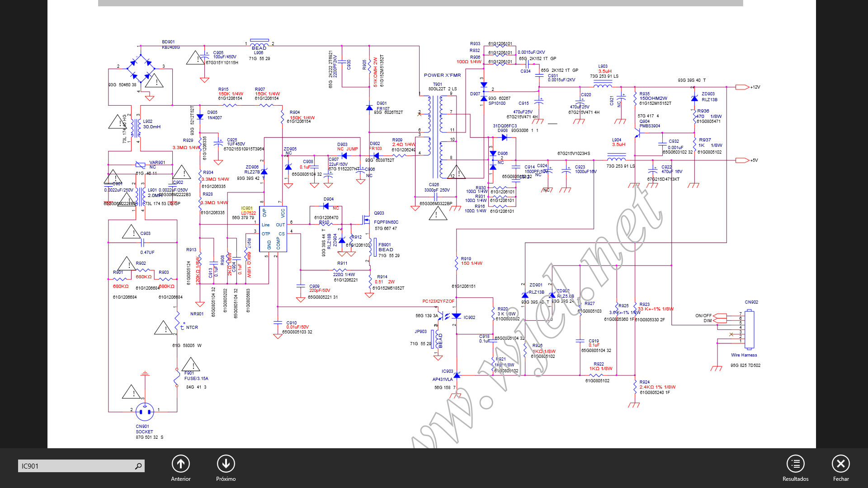Click the C926 3300pF 250V capacitor label

tap(437, 188)
